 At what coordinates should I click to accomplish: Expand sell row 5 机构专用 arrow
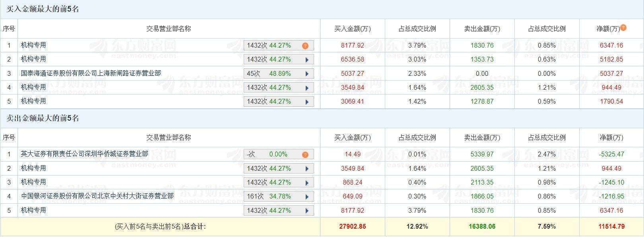coord(306,210)
